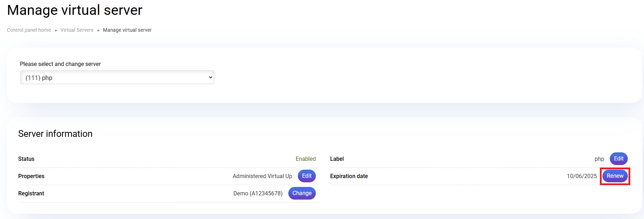Edit the server Properties
The image size is (644, 219).
pos(306,176)
